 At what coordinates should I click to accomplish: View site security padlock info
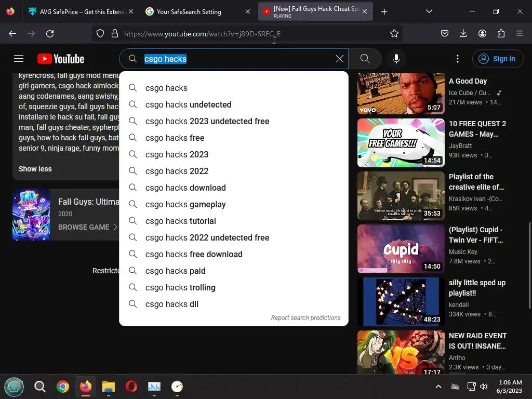pos(115,33)
